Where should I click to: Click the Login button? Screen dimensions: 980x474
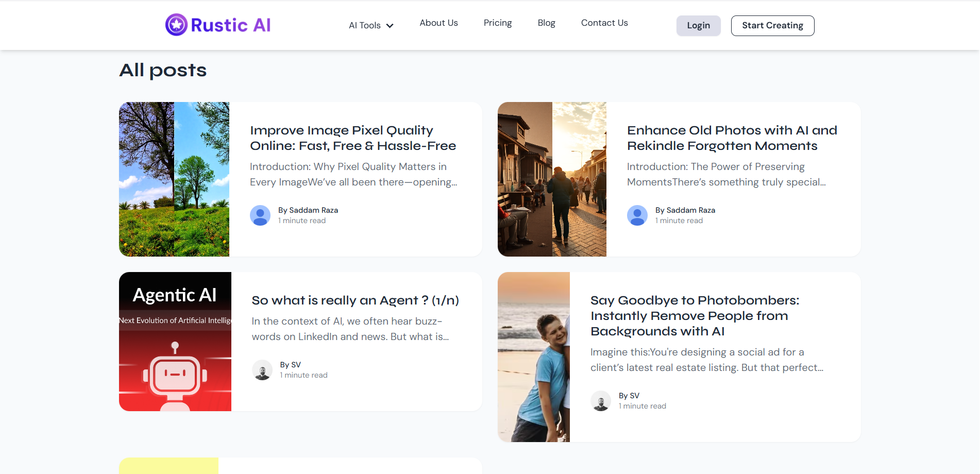click(698, 26)
